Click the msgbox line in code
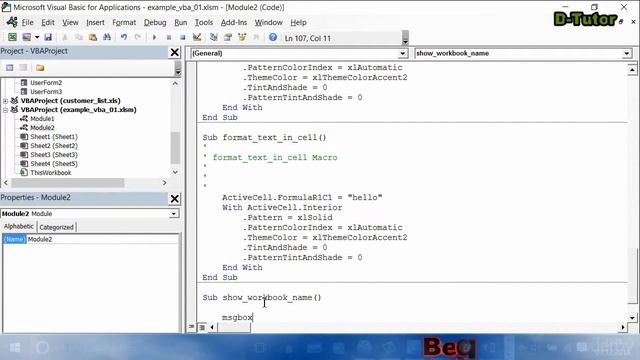Screen dimensions: 640x360 pyautogui.click(x=238, y=317)
